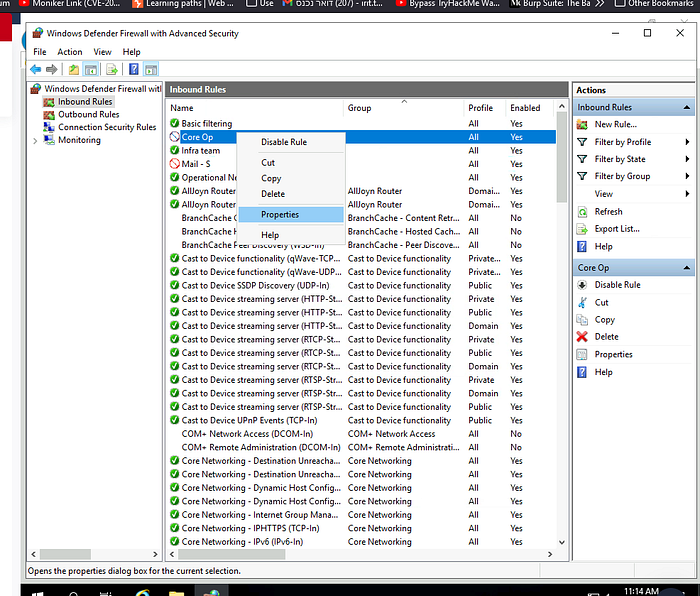Click the rules list horizontal scrollbar thumb
The height and width of the screenshot is (596, 700).
pyautogui.click(x=231, y=554)
